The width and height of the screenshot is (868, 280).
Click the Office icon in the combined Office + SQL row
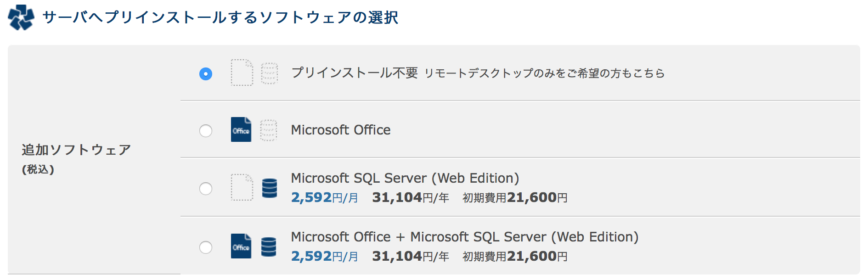pos(241,246)
